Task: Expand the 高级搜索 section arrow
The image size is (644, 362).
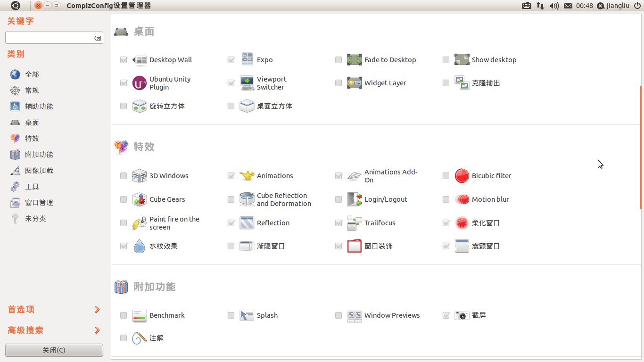Action: [x=98, y=330]
